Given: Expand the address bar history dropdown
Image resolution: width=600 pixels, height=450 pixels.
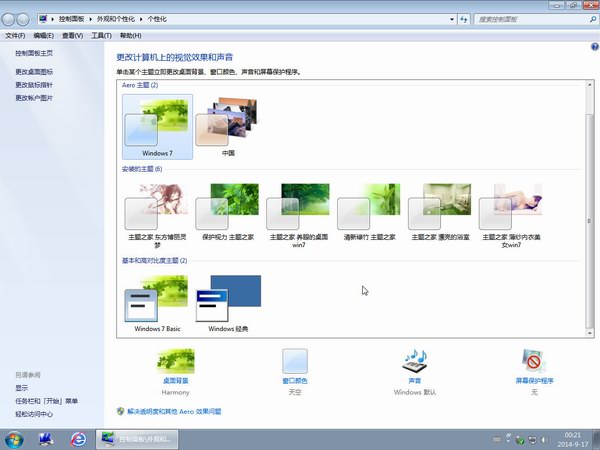Looking at the screenshot, I should pyautogui.click(x=452, y=19).
